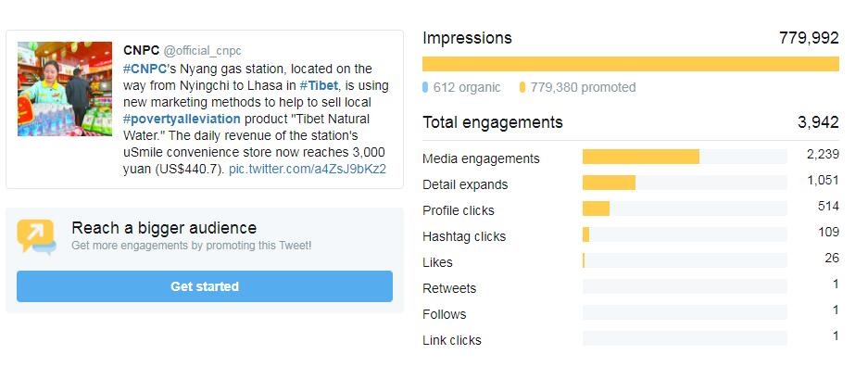Click the Hashtag clicks bar
The height and width of the screenshot is (367, 868).
click(x=685, y=234)
